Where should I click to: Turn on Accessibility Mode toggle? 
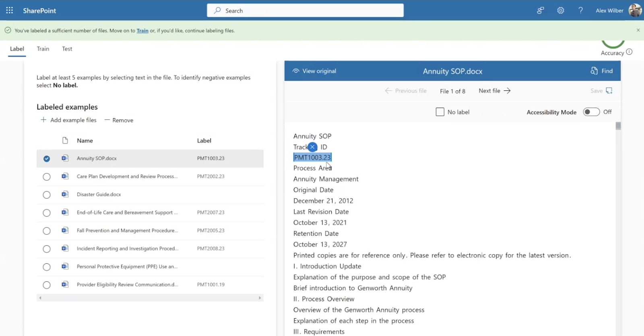point(591,112)
